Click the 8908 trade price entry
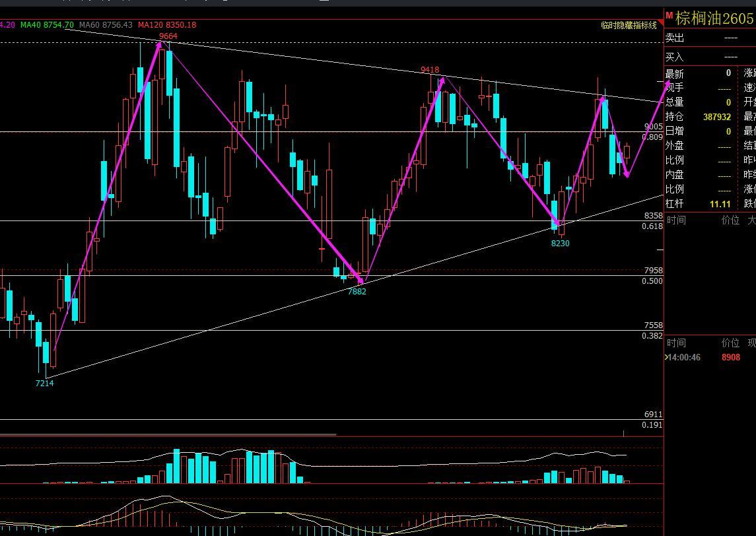This screenshot has height=536, width=756. pos(731,357)
